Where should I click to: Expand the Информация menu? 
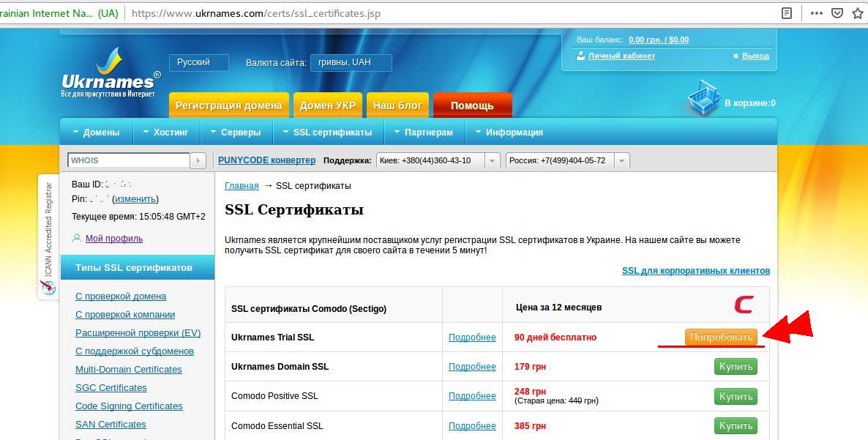[x=509, y=133]
